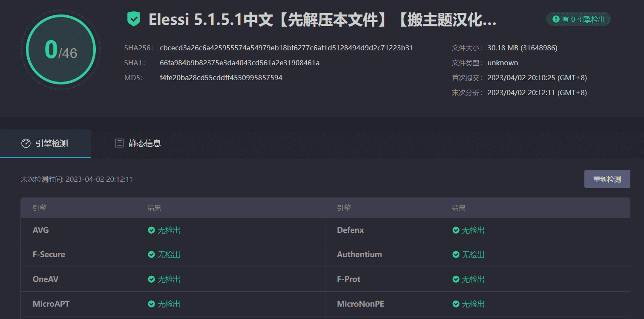The height and width of the screenshot is (319, 644).
Task: Click the 重新检测 button
Action: (x=607, y=179)
